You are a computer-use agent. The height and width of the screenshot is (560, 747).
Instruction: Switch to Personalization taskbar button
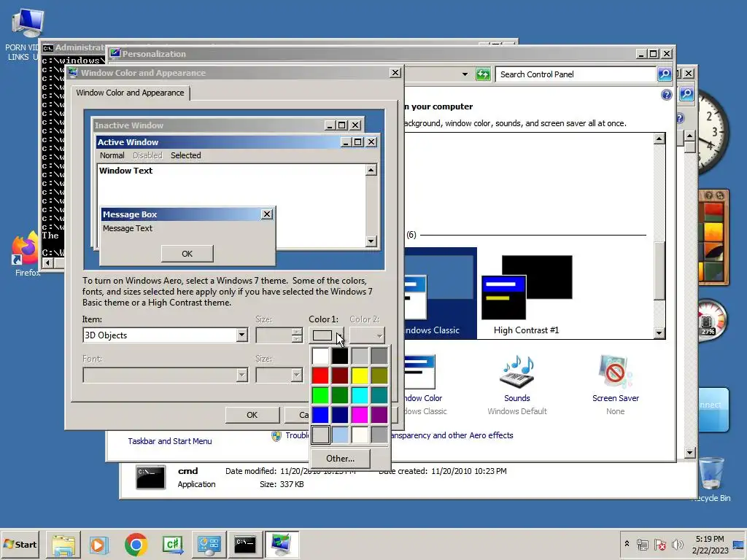click(x=282, y=545)
